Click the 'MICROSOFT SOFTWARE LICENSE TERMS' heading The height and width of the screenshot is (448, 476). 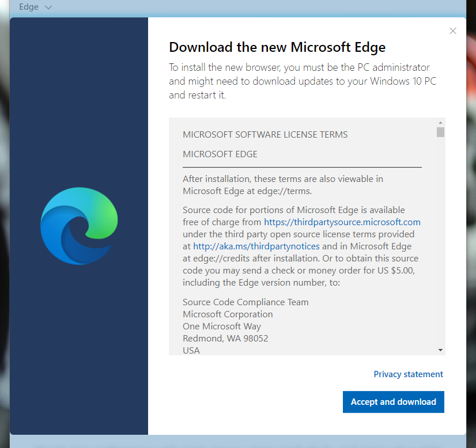pyautogui.click(x=265, y=134)
